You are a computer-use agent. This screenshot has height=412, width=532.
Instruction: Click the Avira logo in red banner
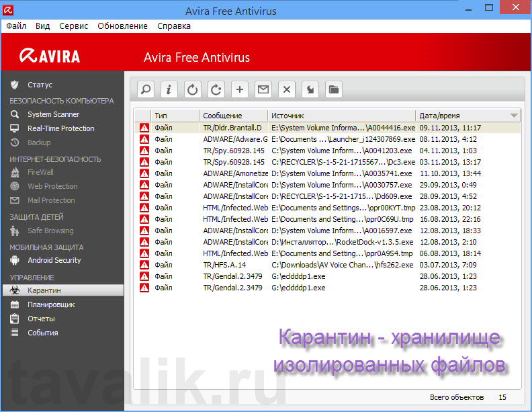(50, 56)
